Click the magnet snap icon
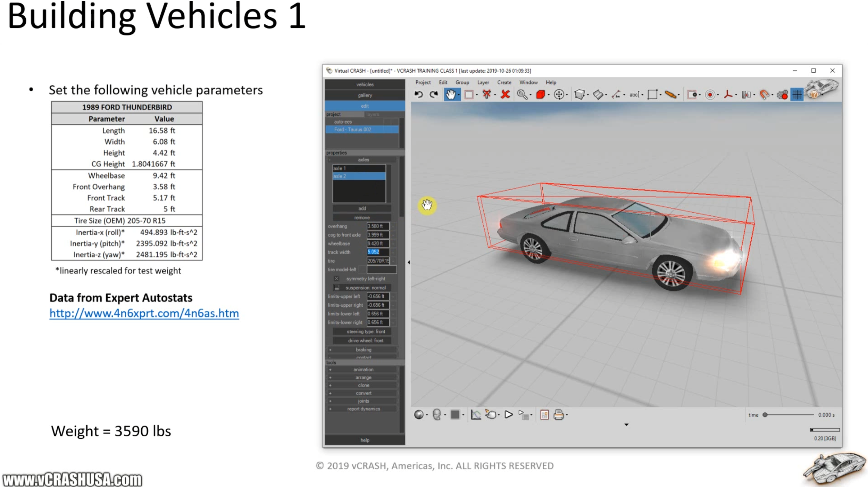The width and height of the screenshot is (868, 487). pyautogui.click(x=764, y=94)
